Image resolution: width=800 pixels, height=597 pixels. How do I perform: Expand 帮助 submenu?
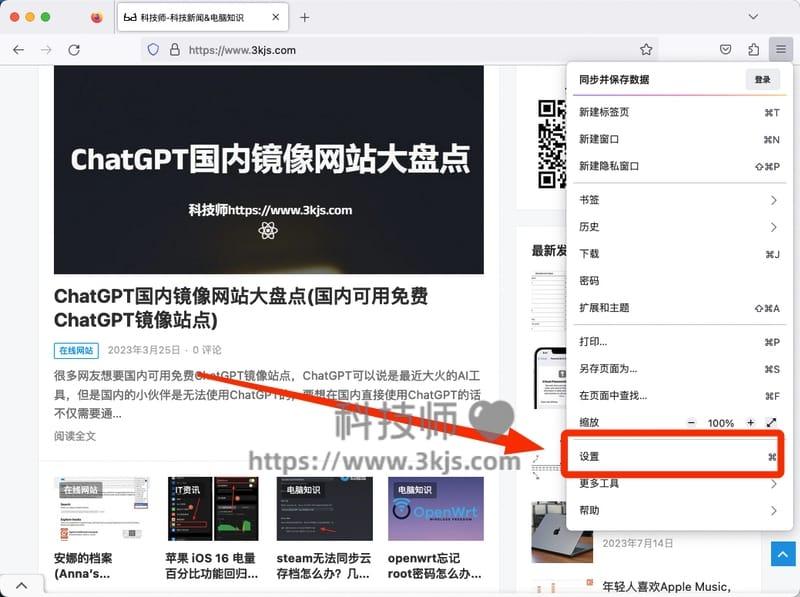tap(679, 511)
